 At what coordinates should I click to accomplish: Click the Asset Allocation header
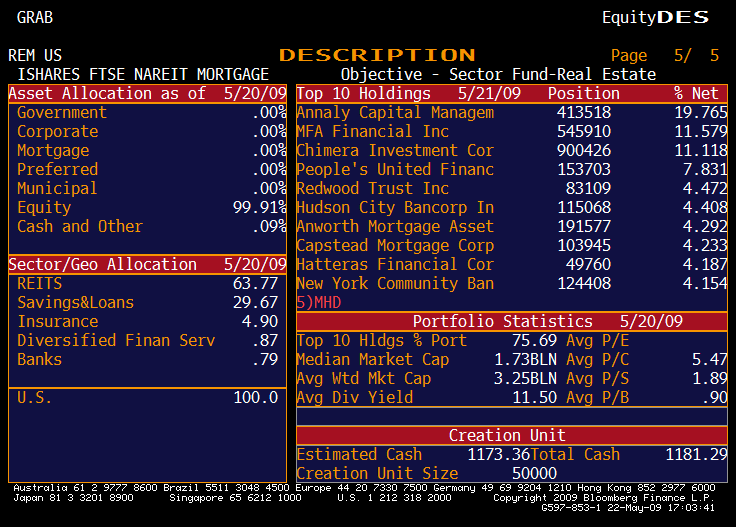pos(147,93)
